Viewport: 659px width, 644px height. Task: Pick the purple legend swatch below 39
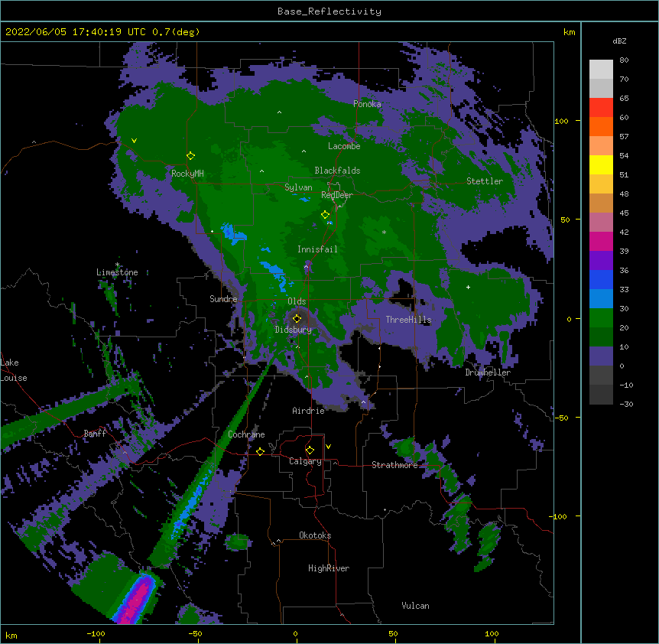pos(601,261)
